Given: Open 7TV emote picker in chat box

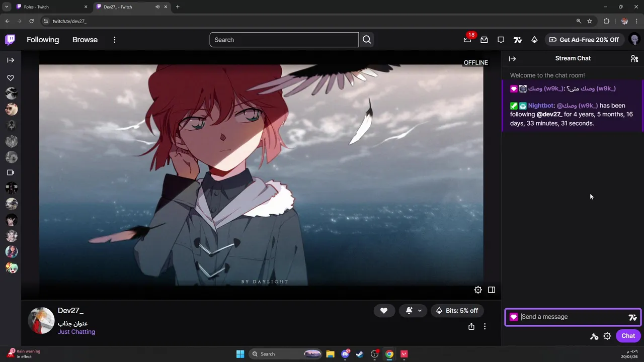Looking at the screenshot, I should [x=633, y=317].
